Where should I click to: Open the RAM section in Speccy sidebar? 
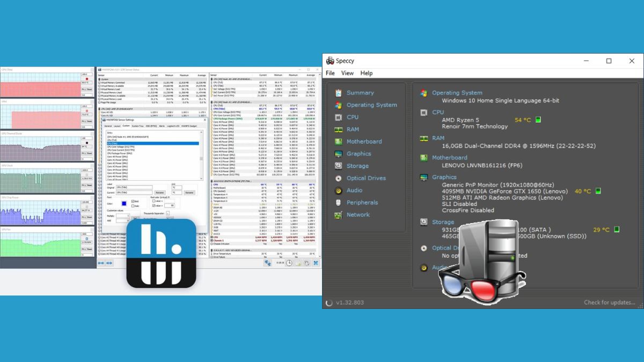click(353, 129)
